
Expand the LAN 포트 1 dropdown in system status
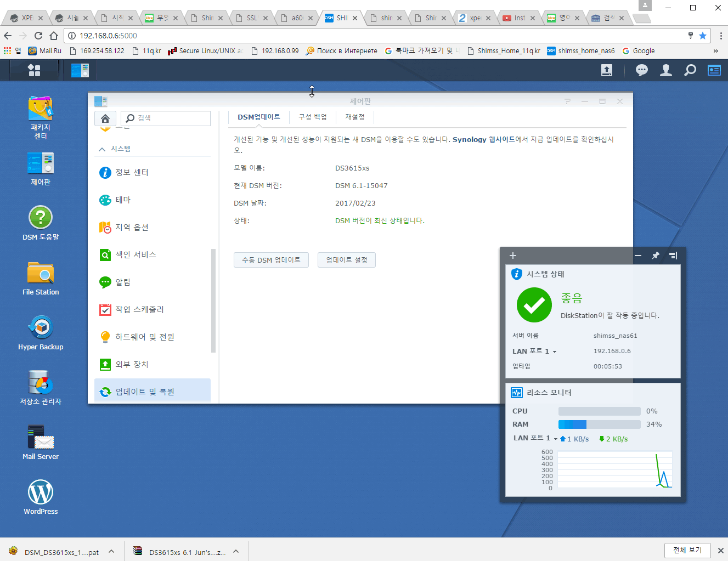(x=555, y=352)
